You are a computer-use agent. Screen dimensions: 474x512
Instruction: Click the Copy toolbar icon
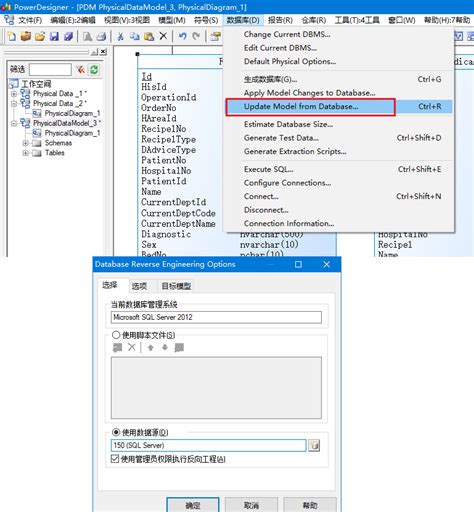[x=135, y=36]
